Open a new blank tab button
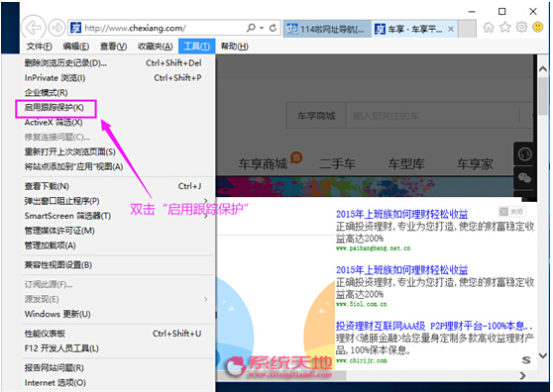This screenshot has height=392, width=553. coord(468,29)
